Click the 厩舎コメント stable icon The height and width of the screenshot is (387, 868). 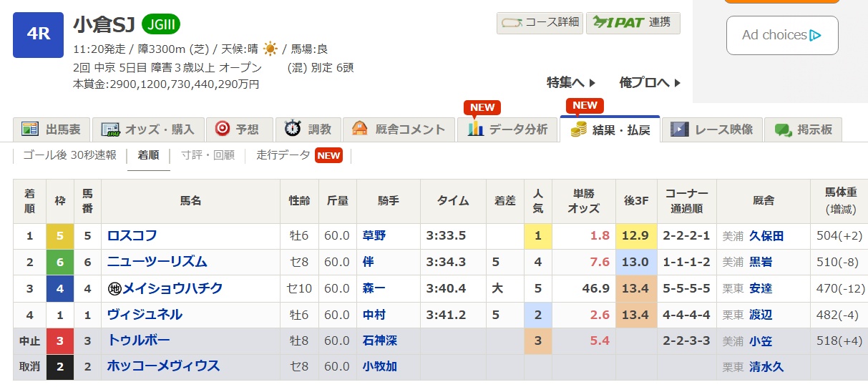click(360, 129)
